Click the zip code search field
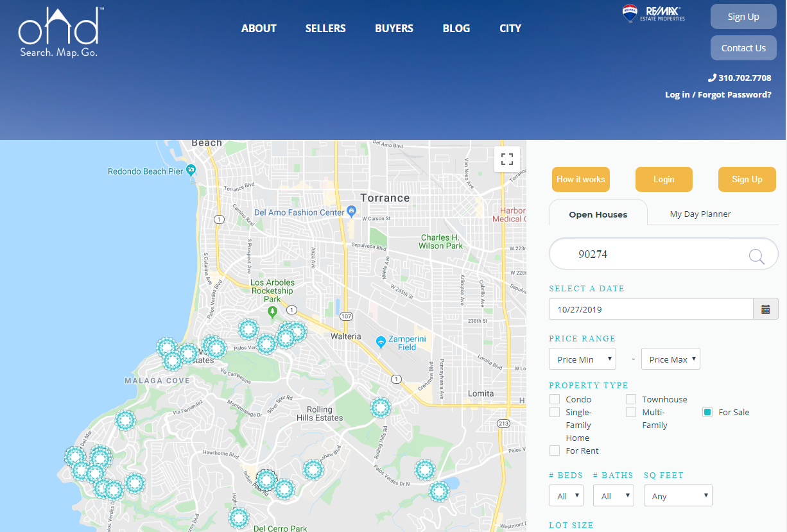 pyautogui.click(x=648, y=254)
